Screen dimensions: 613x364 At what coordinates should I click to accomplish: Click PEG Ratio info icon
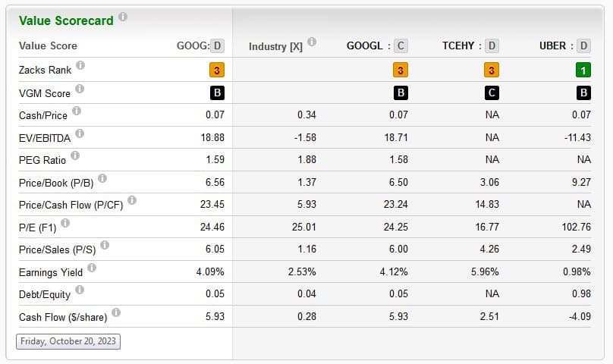pos(76,157)
